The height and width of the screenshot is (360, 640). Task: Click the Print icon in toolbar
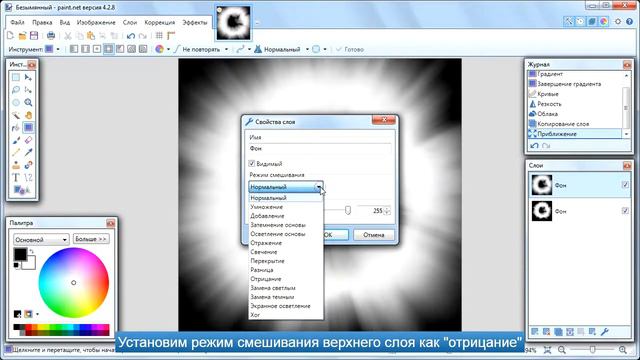click(51, 36)
